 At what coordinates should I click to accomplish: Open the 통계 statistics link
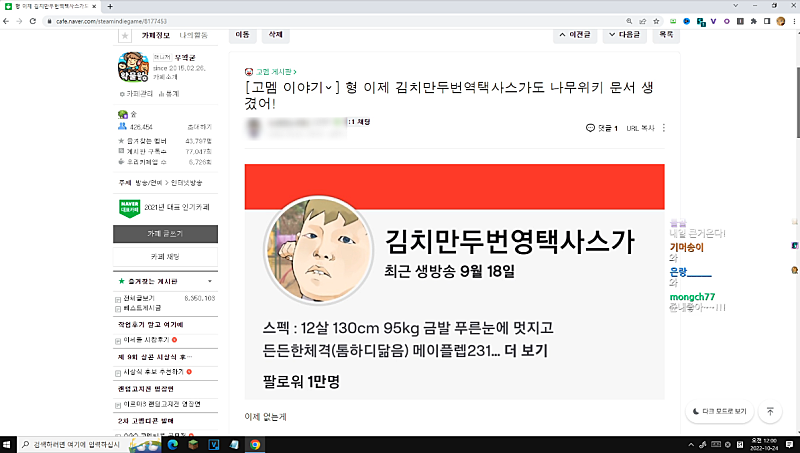click(169, 94)
